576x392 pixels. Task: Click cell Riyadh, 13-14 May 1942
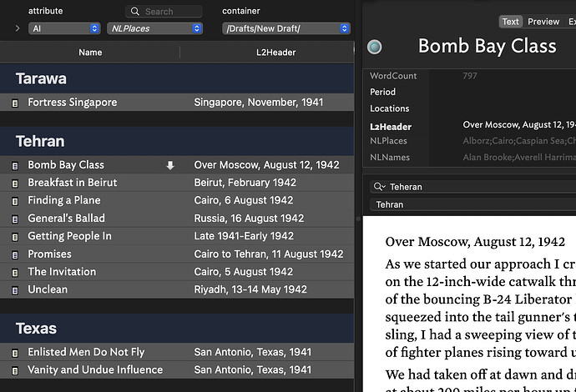click(250, 289)
